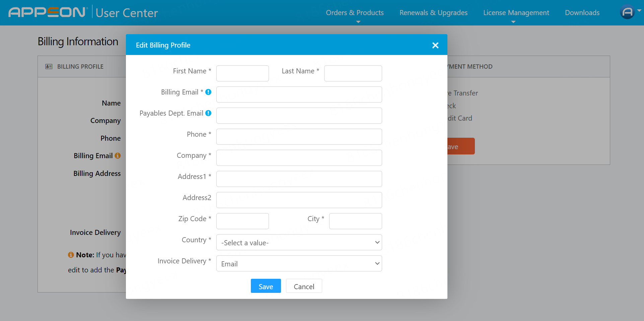
Task: Click the First Name input field
Action: [242, 73]
